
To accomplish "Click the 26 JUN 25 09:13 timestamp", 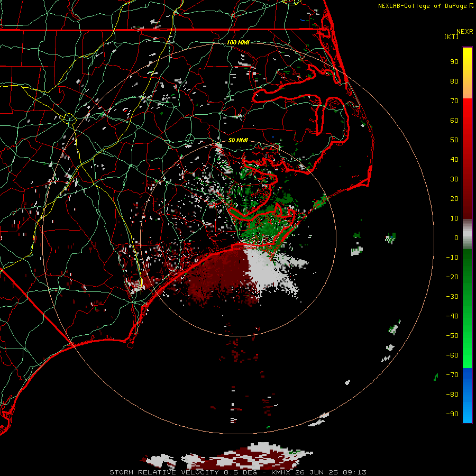I will (x=331, y=472).
